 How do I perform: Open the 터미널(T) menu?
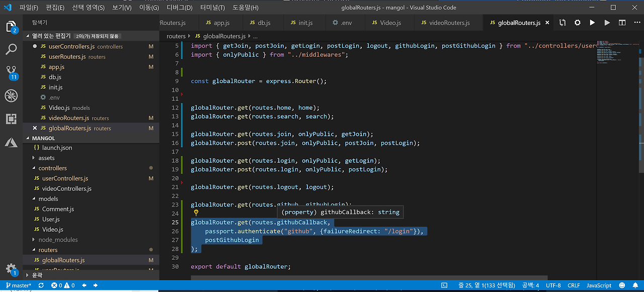coord(213,8)
